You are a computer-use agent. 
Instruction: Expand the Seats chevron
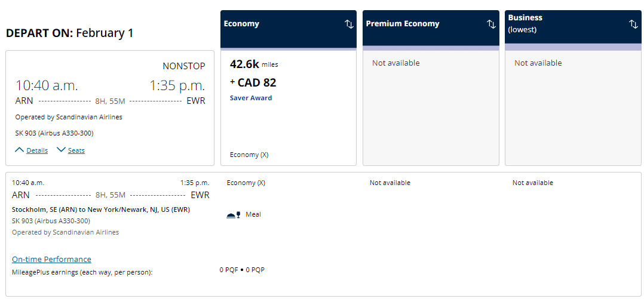[61, 150]
